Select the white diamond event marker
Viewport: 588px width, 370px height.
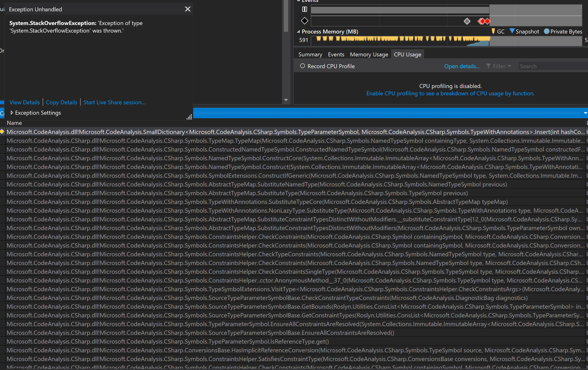(467, 21)
